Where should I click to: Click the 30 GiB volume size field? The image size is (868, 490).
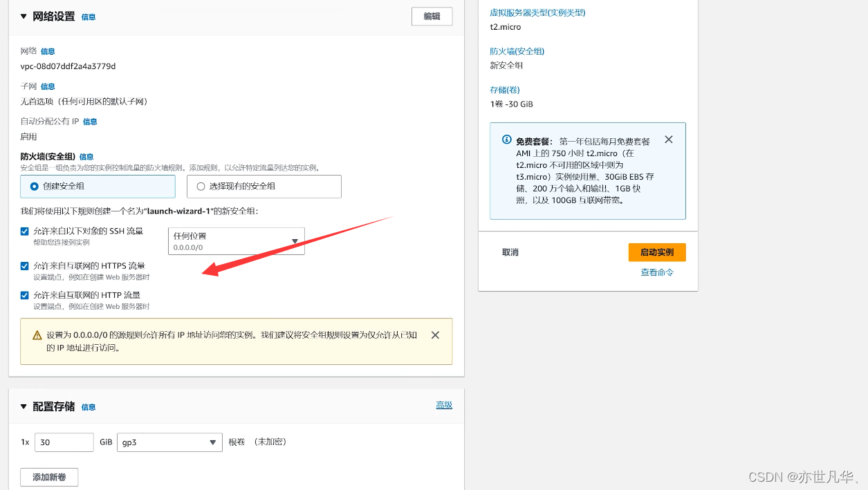click(x=64, y=442)
